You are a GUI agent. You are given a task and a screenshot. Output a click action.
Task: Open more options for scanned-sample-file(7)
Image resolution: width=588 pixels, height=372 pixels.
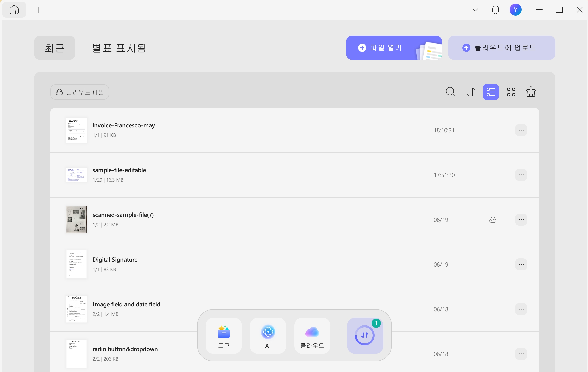click(521, 220)
